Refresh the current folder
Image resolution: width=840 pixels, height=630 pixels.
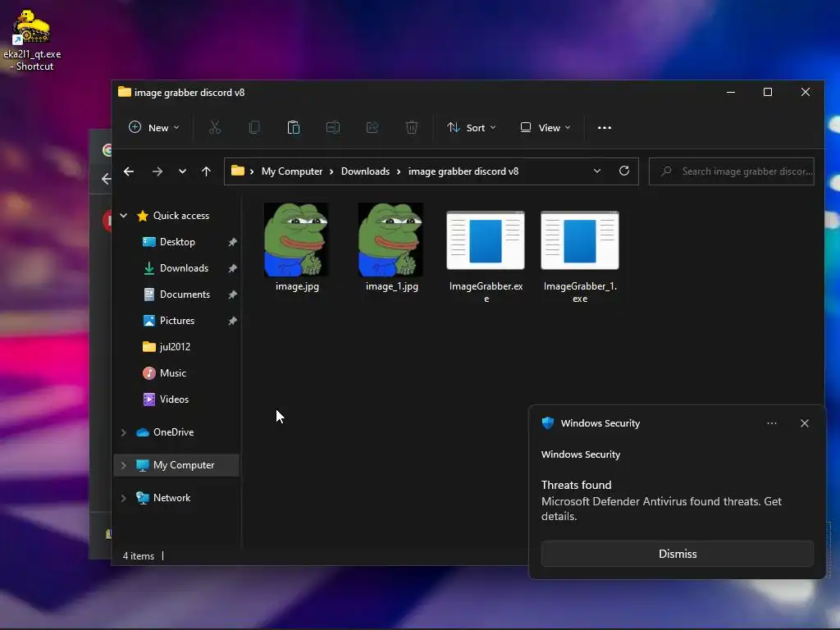[624, 171]
